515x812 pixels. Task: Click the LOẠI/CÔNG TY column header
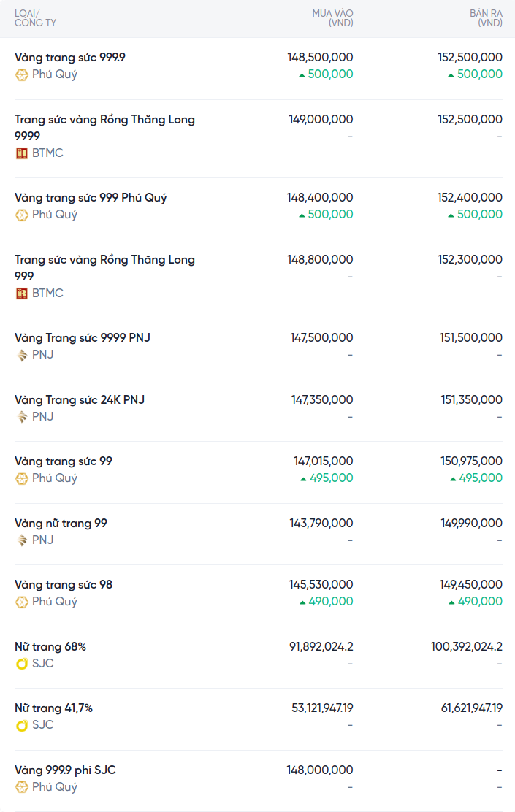pyautogui.click(x=35, y=18)
